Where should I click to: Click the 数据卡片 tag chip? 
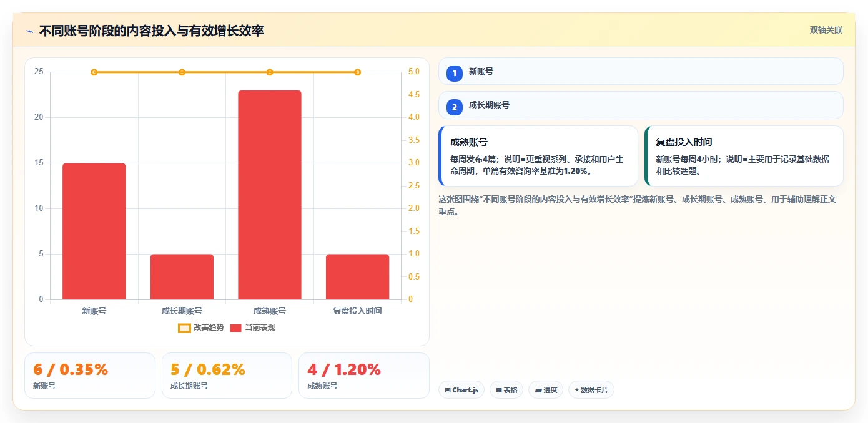[591, 390]
